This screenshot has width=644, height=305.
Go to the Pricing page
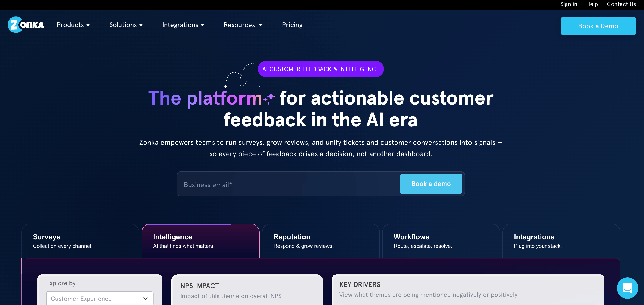(292, 25)
